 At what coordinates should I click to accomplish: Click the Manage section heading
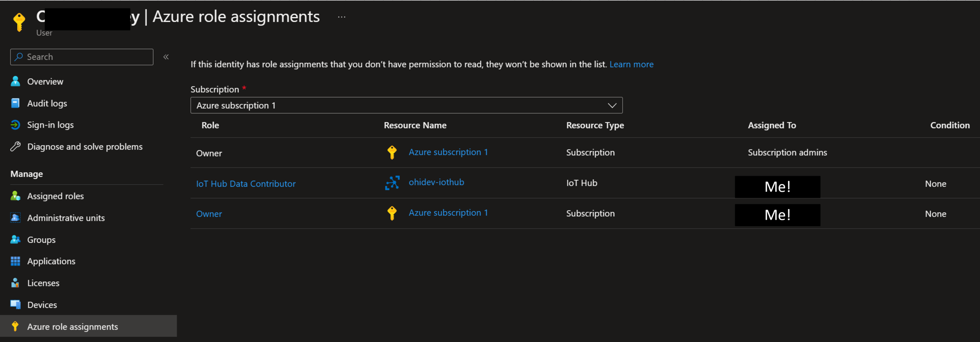[26, 174]
